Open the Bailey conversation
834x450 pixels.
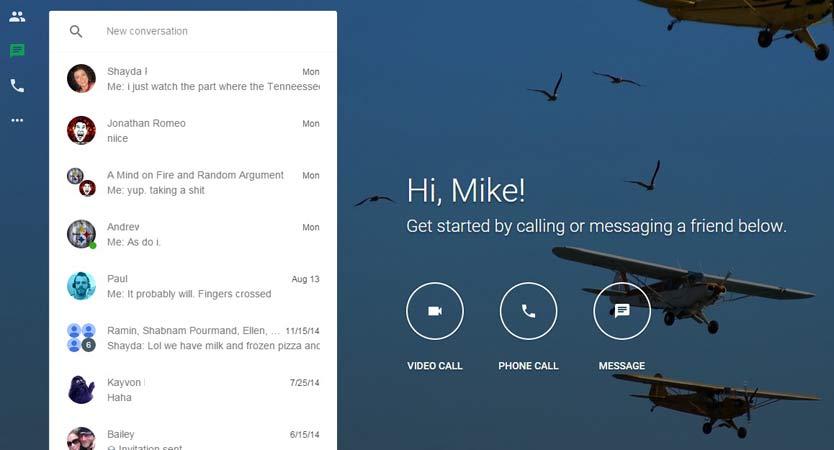click(x=193, y=434)
